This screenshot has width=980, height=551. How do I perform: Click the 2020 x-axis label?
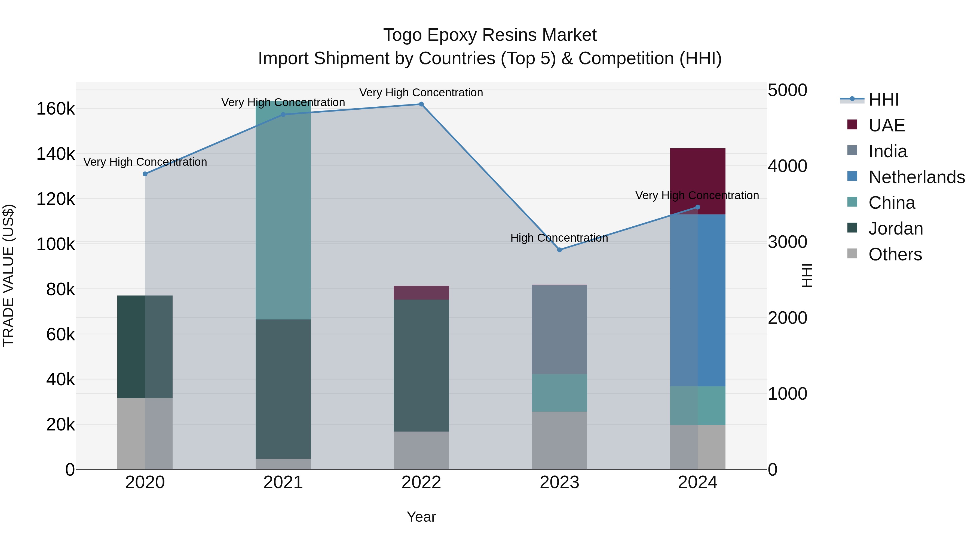point(145,482)
